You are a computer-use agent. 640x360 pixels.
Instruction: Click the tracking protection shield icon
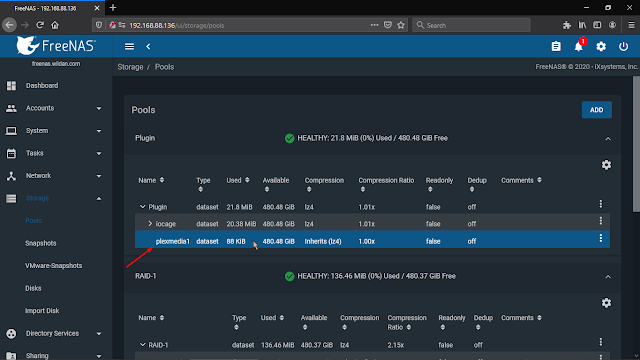tap(99, 25)
